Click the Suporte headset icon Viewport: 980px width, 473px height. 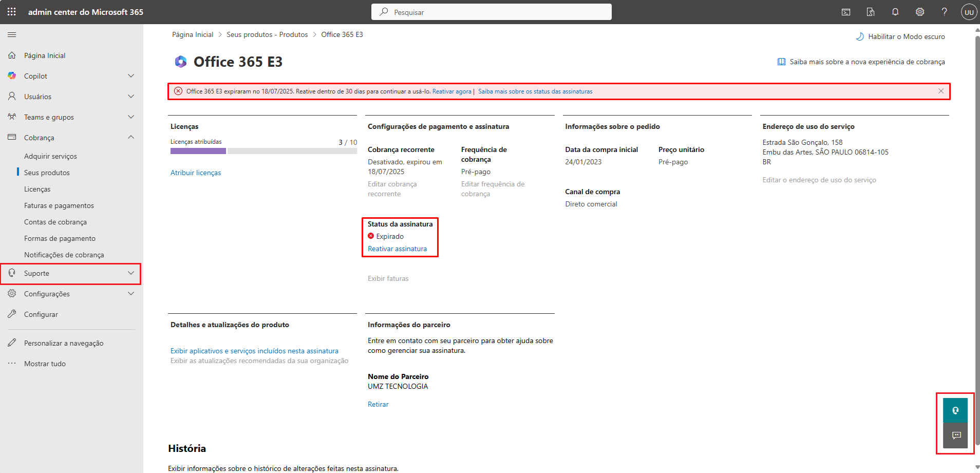pyautogui.click(x=12, y=273)
